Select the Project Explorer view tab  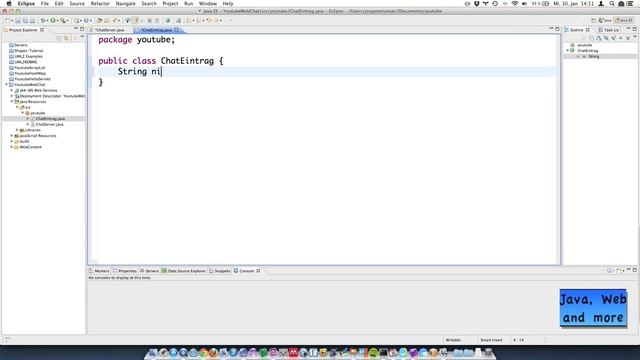pyautogui.click(x=23, y=30)
